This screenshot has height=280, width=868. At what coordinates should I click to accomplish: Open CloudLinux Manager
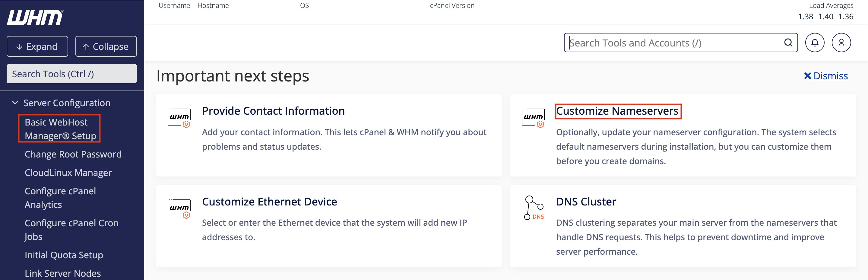click(68, 173)
